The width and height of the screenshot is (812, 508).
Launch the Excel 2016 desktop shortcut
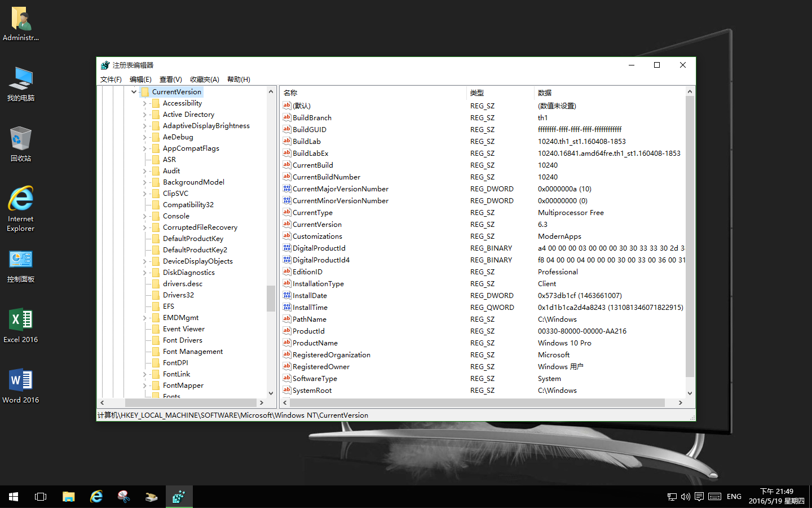[21, 326]
